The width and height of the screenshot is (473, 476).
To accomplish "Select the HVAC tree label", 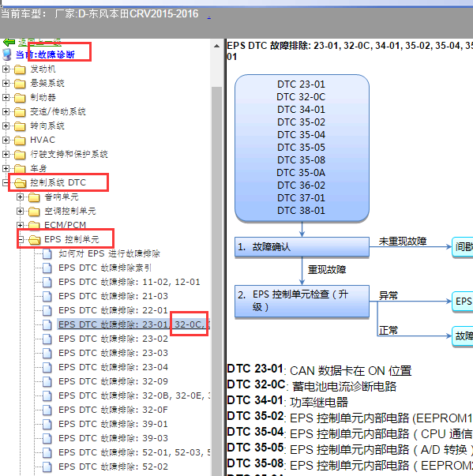I will coord(43,140).
